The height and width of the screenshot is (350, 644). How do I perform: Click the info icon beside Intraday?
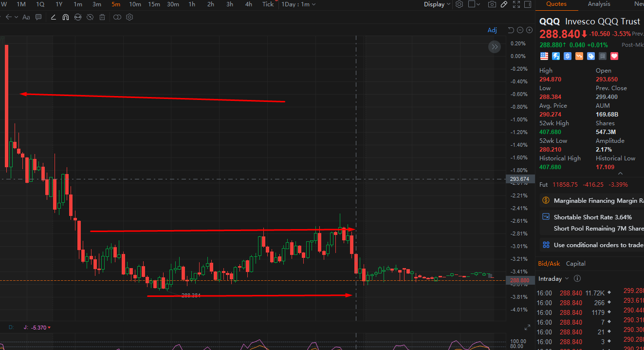577,279
